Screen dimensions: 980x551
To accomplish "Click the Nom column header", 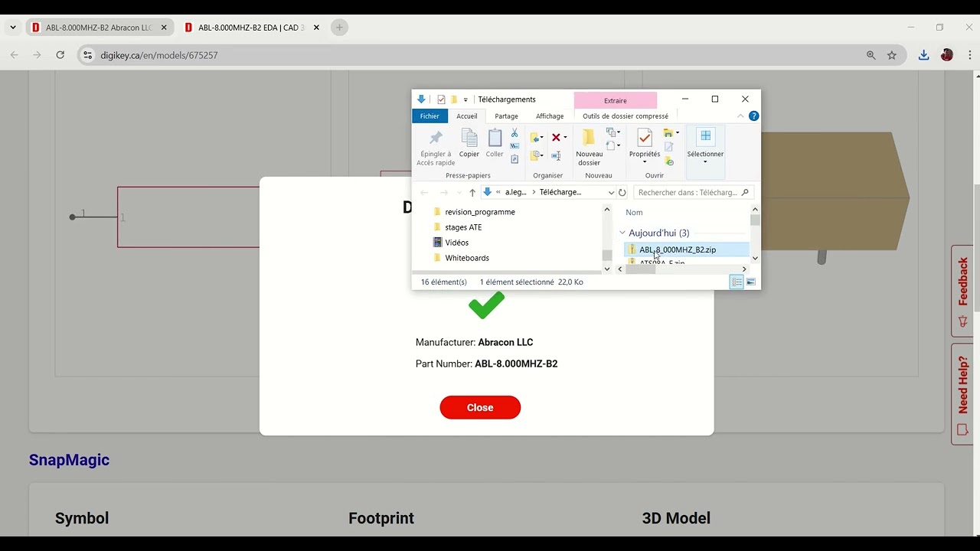I will [634, 212].
